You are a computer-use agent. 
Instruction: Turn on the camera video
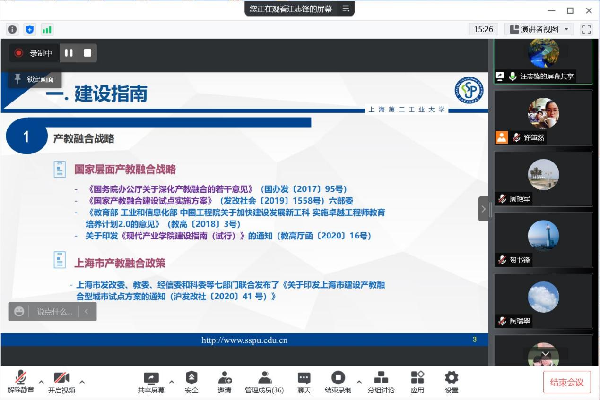tap(61, 378)
